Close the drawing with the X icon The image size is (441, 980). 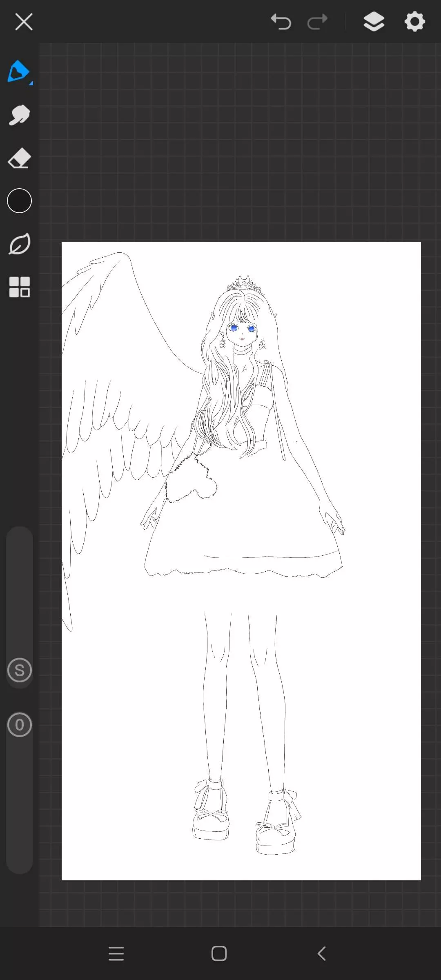click(x=24, y=22)
